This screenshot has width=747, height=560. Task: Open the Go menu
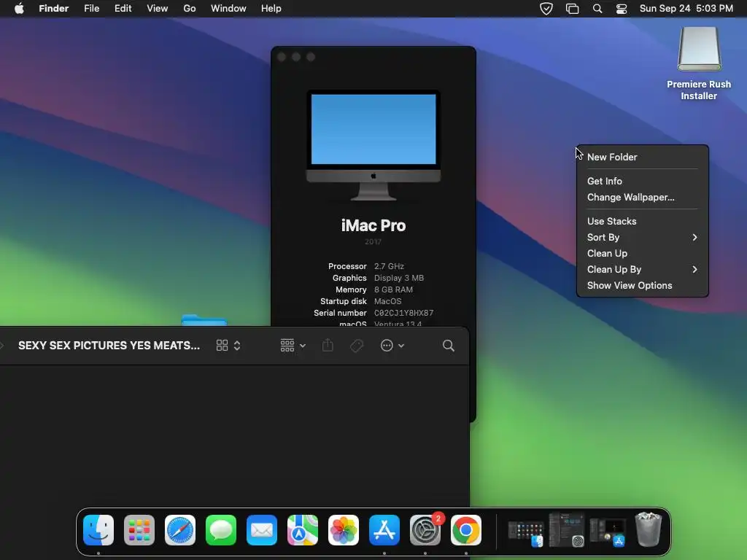(x=190, y=9)
